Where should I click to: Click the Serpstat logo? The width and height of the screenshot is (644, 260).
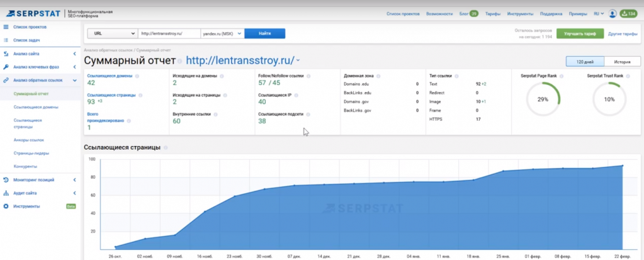33,14
